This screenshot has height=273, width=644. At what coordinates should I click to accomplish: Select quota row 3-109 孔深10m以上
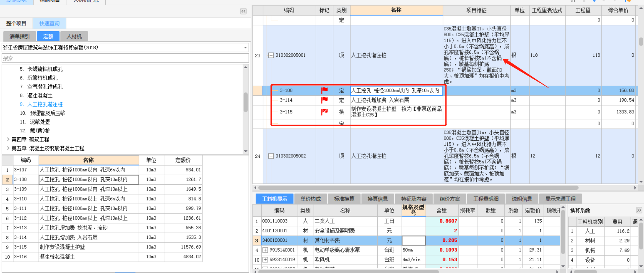click(102, 189)
